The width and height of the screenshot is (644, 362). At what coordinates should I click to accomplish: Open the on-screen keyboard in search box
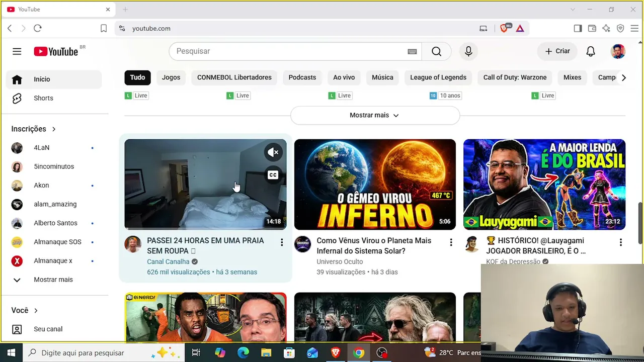pos(412,51)
